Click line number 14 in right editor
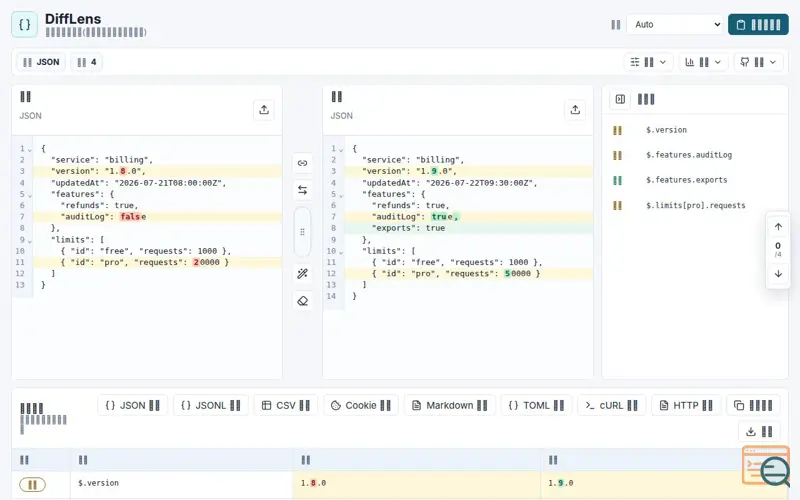 click(x=331, y=296)
